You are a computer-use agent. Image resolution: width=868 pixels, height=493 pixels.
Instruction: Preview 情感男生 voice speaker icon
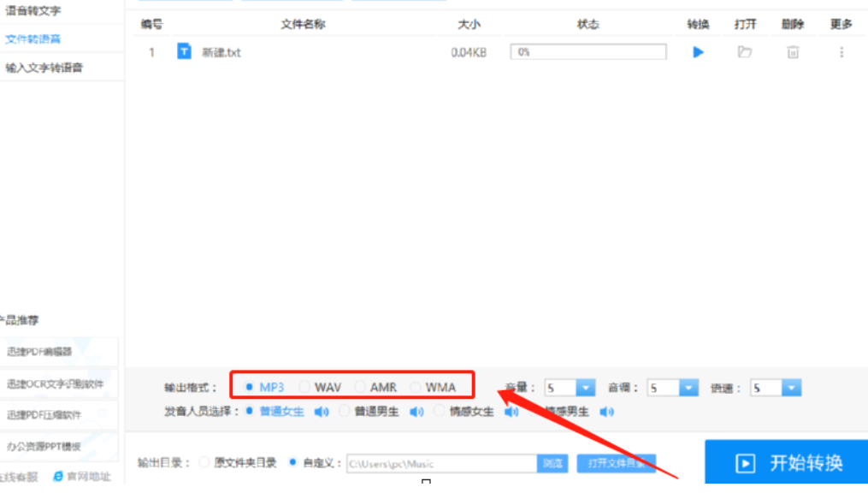point(606,412)
